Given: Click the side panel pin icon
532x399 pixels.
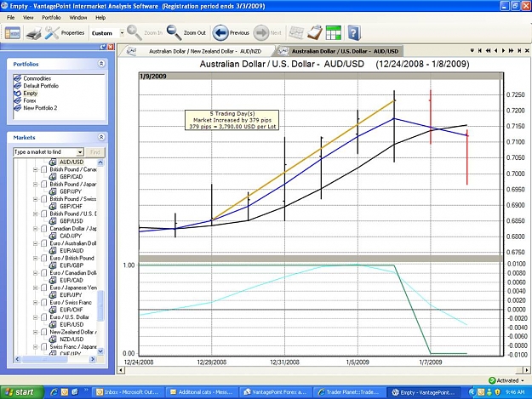Looking at the screenshot, I should tap(103, 47).
